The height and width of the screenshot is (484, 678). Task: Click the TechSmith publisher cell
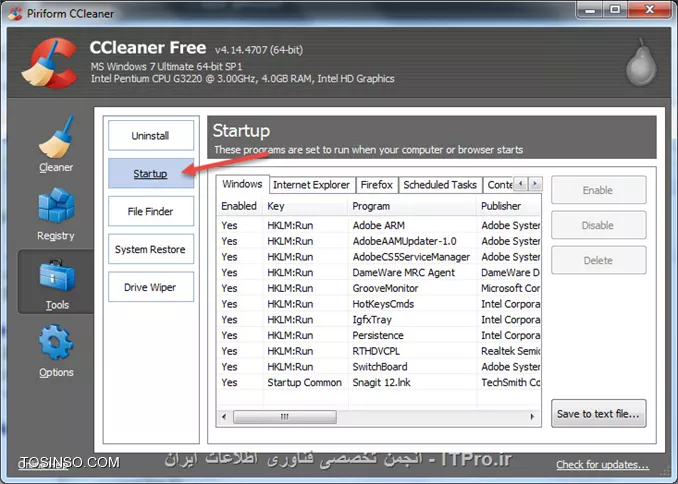[x=511, y=382]
